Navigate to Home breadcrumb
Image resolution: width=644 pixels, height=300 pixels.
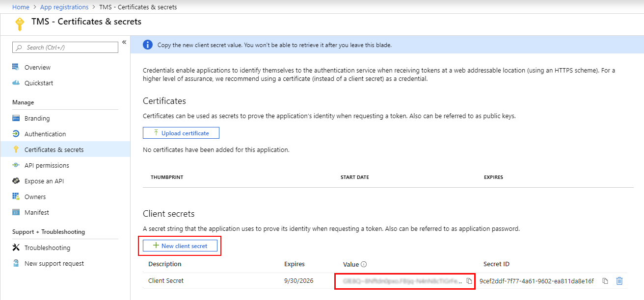[x=21, y=7]
